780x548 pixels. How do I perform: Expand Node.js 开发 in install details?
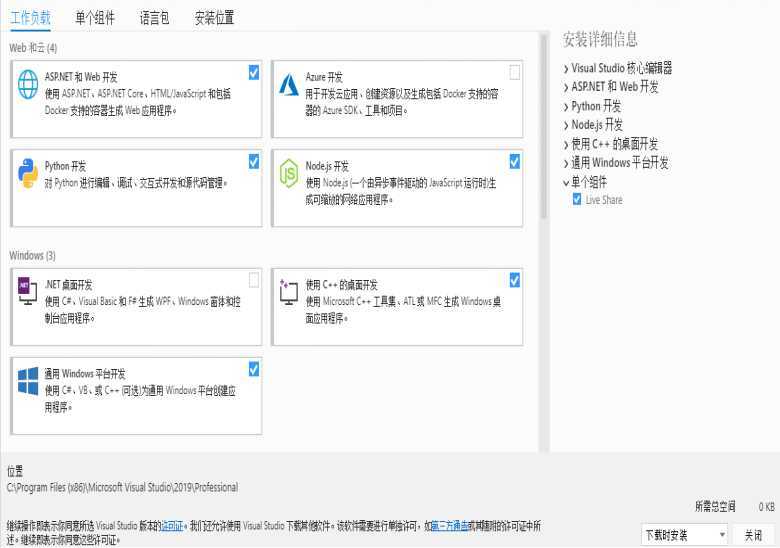[x=566, y=126]
